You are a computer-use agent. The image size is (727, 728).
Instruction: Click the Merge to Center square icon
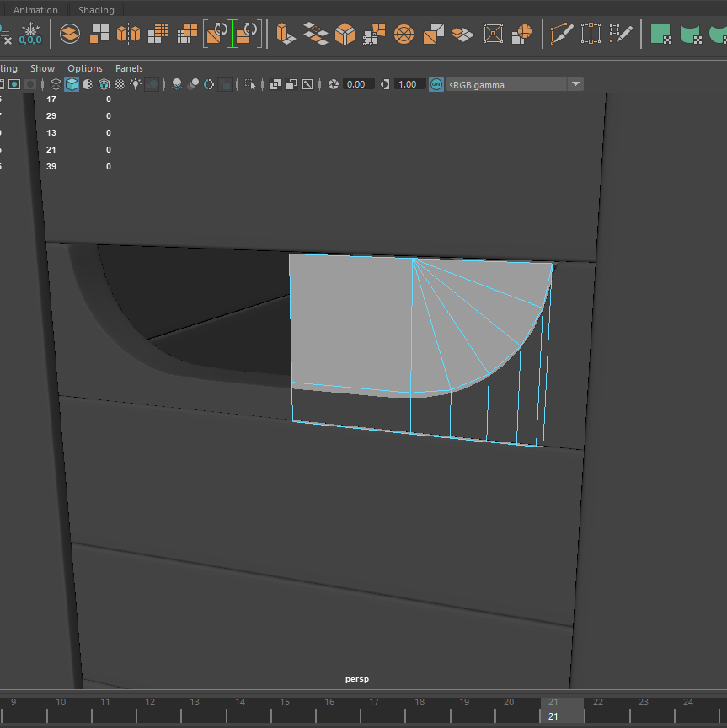coord(493,34)
